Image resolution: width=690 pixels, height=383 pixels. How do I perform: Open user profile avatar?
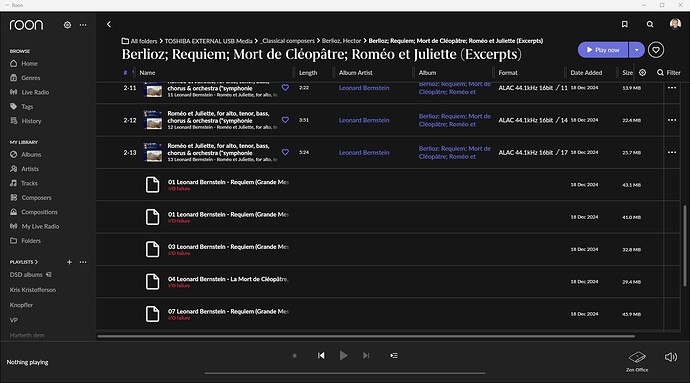coord(675,24)
